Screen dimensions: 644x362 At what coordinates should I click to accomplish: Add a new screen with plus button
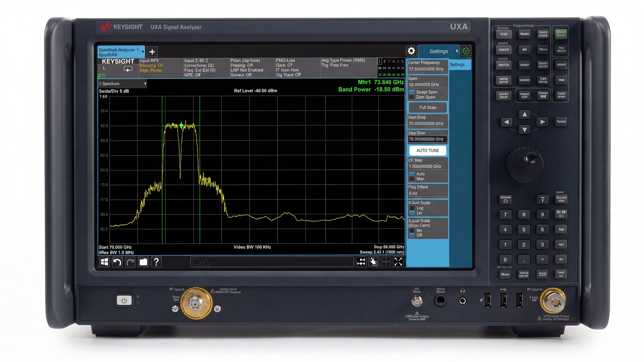click(x=152, y=51)
